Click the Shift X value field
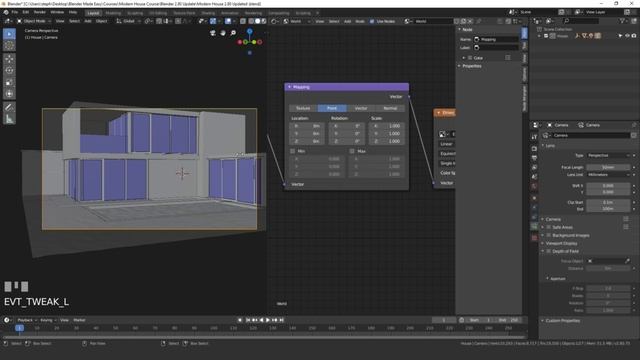 [608, 186]
